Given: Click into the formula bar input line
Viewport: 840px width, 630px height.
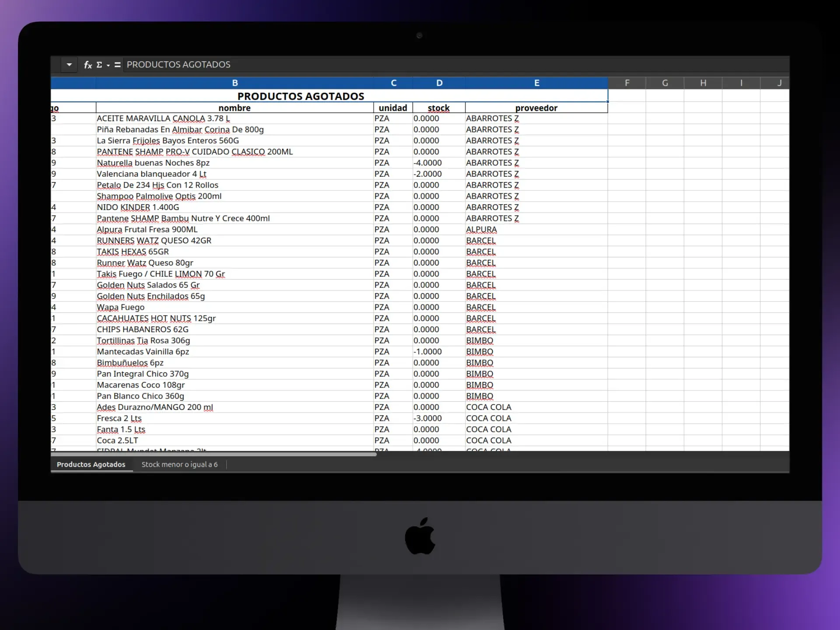Looking at the screenshot, I should click(456, 65).
